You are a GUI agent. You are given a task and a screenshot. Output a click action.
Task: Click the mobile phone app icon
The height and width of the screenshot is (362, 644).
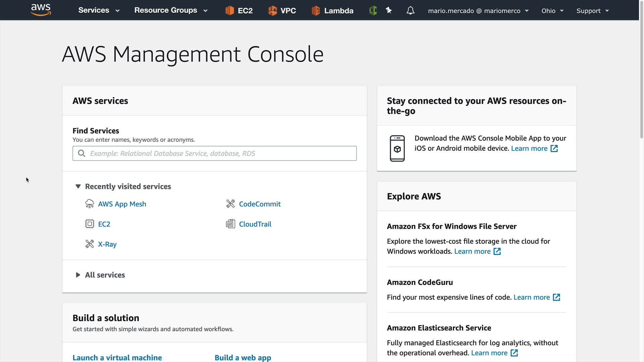coord(397,148)
